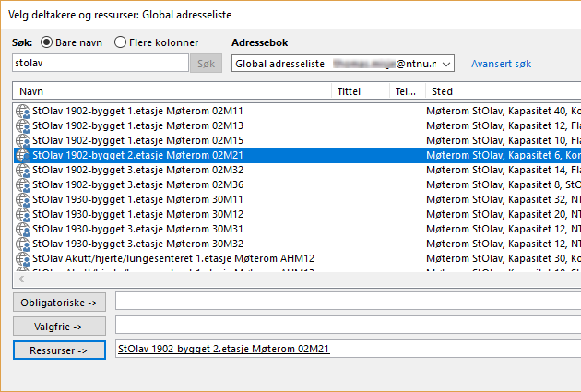The height and width of the screenshot is (392, 581).
Task: Sort list by the Navn column header
Action: coord(172,91)
